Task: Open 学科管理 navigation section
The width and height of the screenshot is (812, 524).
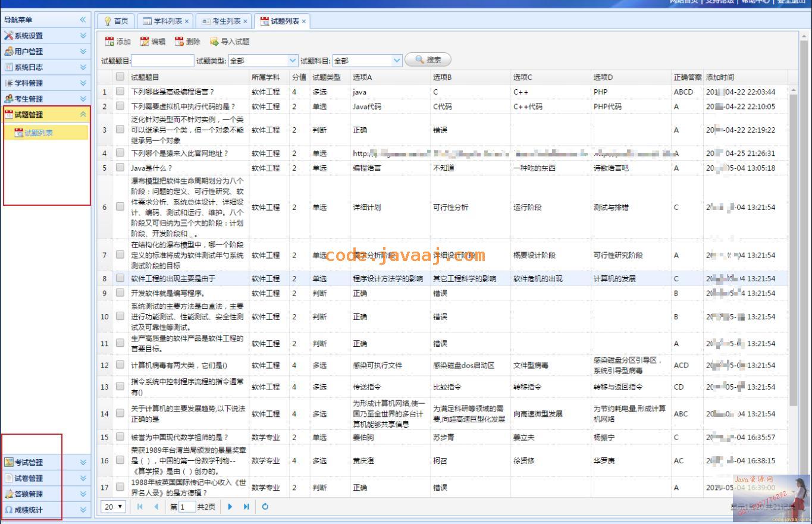Action: coord(45,83)
